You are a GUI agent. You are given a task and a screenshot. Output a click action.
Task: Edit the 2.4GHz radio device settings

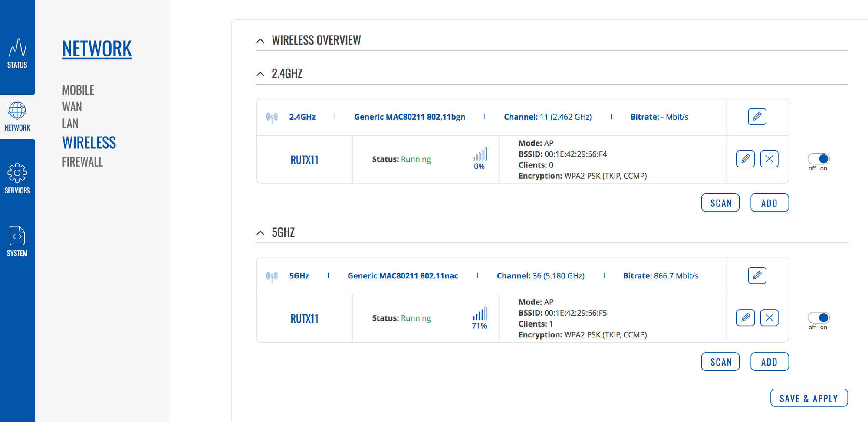(x=757, y=117)
